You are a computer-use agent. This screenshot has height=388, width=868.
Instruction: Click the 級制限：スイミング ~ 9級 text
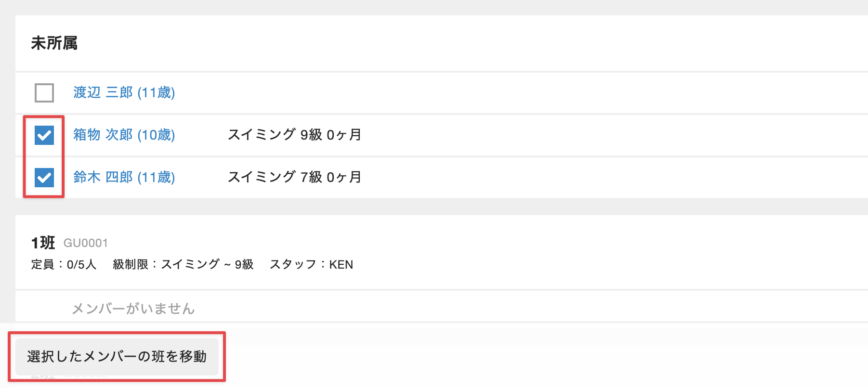183,265
